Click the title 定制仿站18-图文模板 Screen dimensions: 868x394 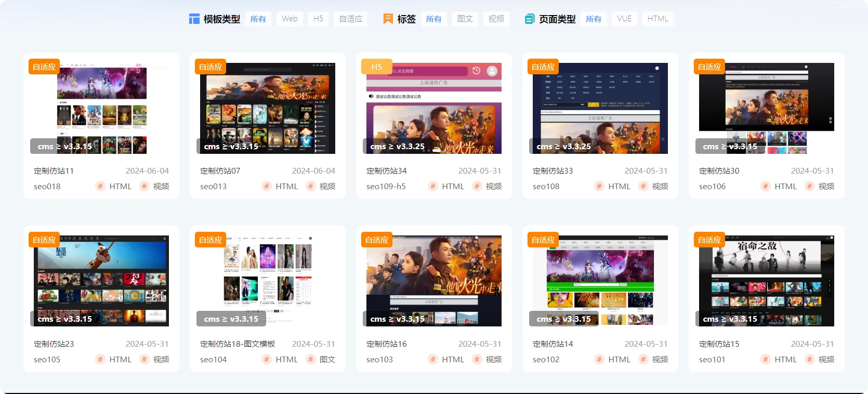238,344
